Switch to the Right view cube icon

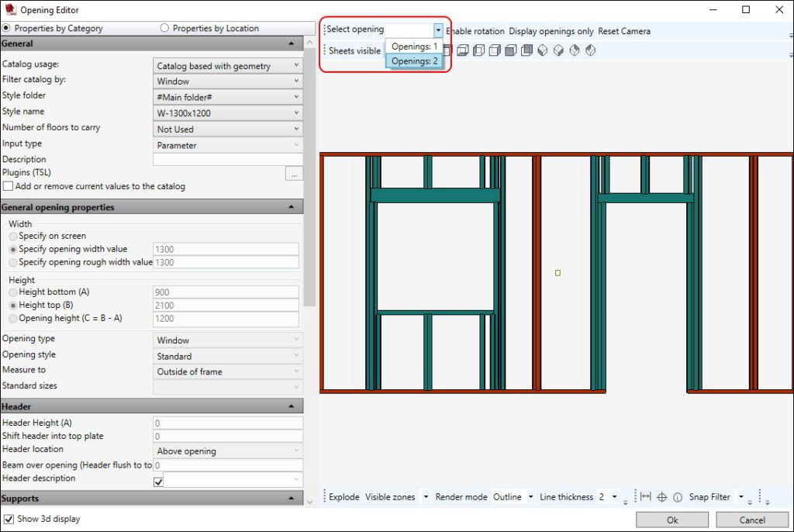tap(495, 50)
